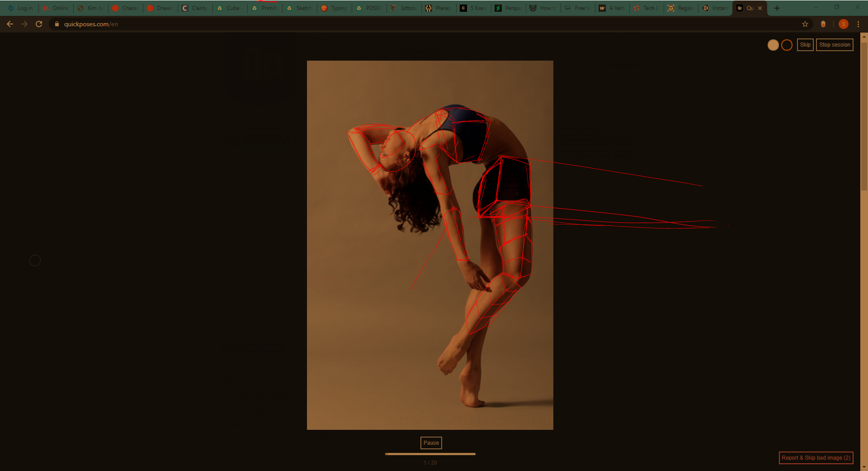
Task: Click the dancer reference photo
Action: (x=429, y=362)
